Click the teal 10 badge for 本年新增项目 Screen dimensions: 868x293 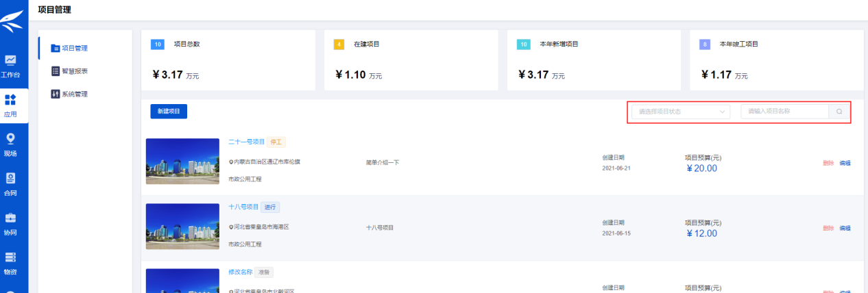[x=523, y=44]
